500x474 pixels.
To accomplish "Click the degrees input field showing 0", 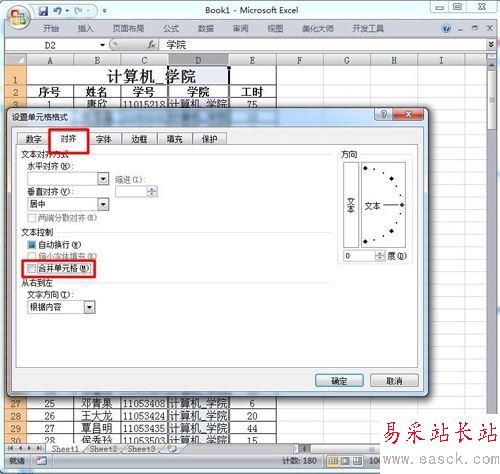I will coord(359,256).
